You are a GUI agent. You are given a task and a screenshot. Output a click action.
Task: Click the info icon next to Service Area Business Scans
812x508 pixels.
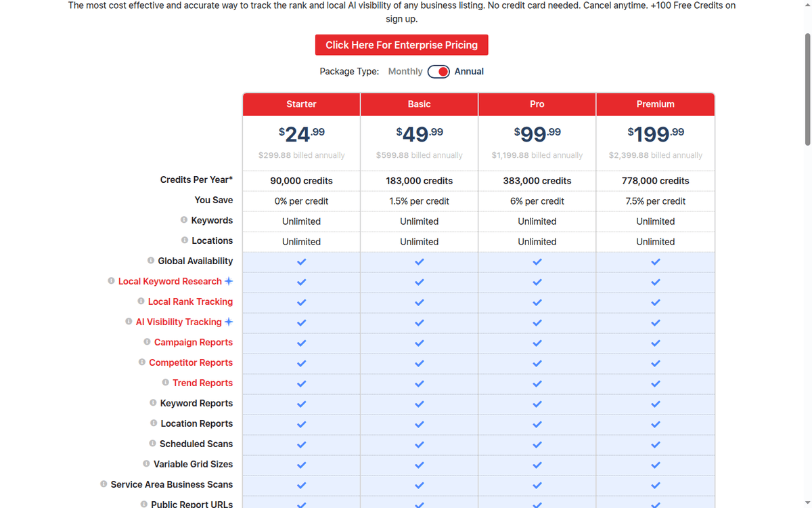[x=104, y=484]
